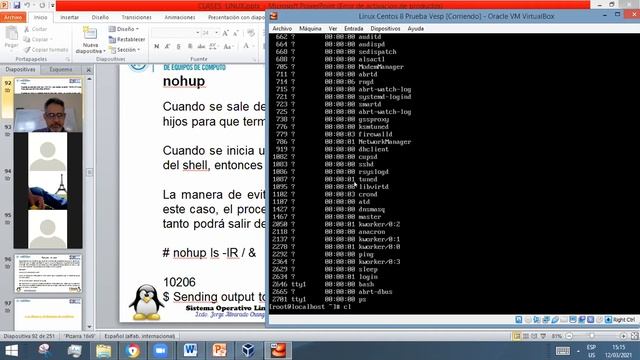Open the slide Diseño layout dropdown
The width and height of the screenshot is (640, 360).
[124, 29]
